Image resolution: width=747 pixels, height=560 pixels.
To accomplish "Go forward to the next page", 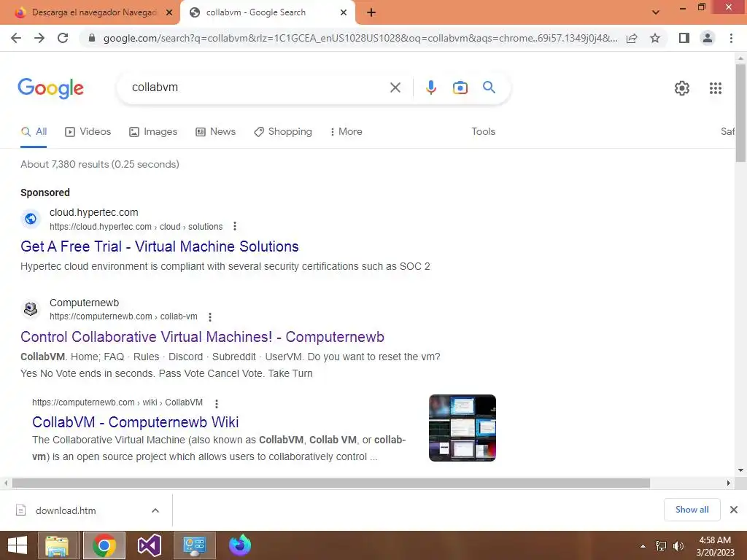I will 39,38.
